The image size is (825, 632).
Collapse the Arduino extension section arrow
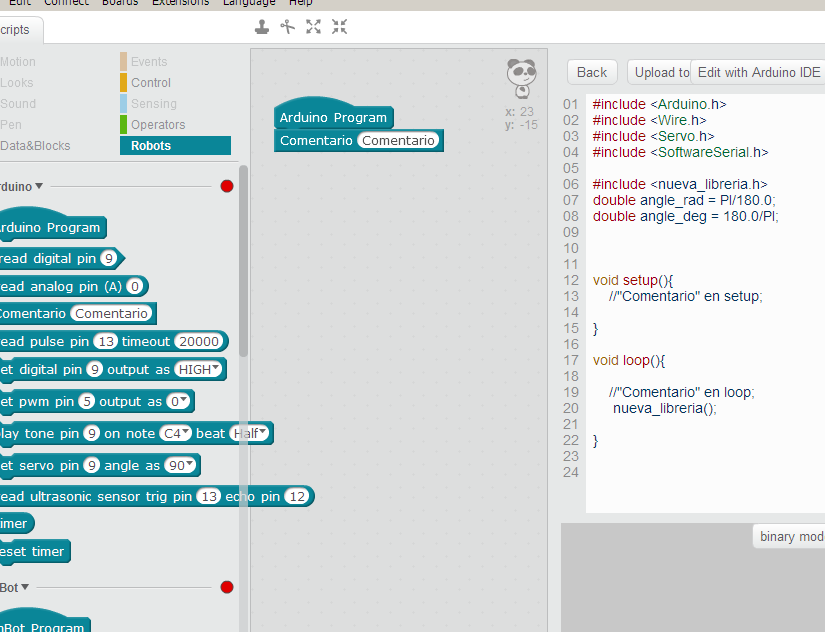click(39, 186)
